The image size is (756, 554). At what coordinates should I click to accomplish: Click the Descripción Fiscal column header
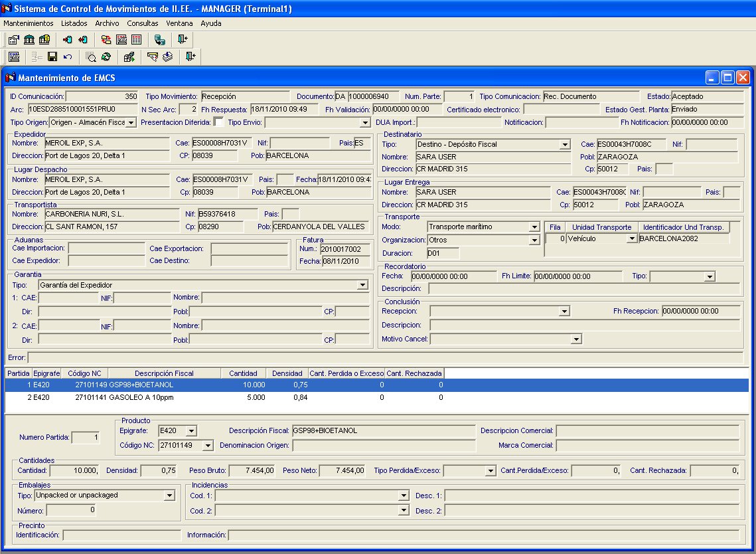click(x=164, y=373)
